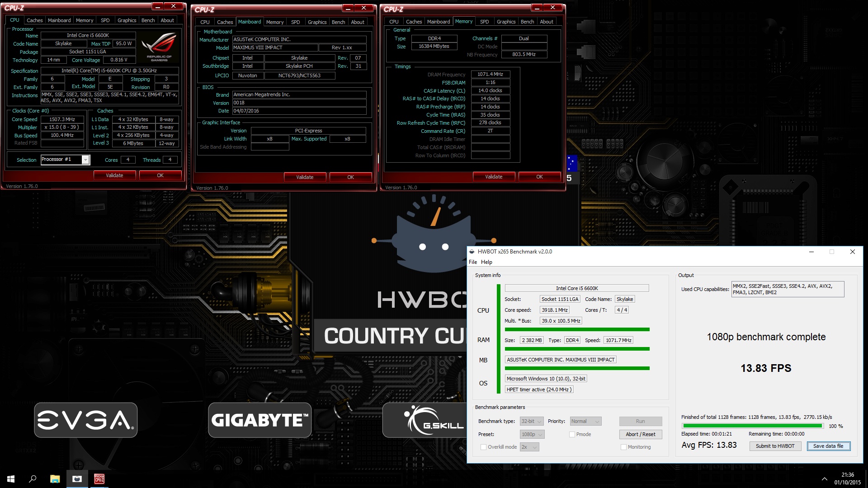Open CPU tab in CPU-Z Memory window
Viewport: 868px width, 488px height.
click(394, 22)
